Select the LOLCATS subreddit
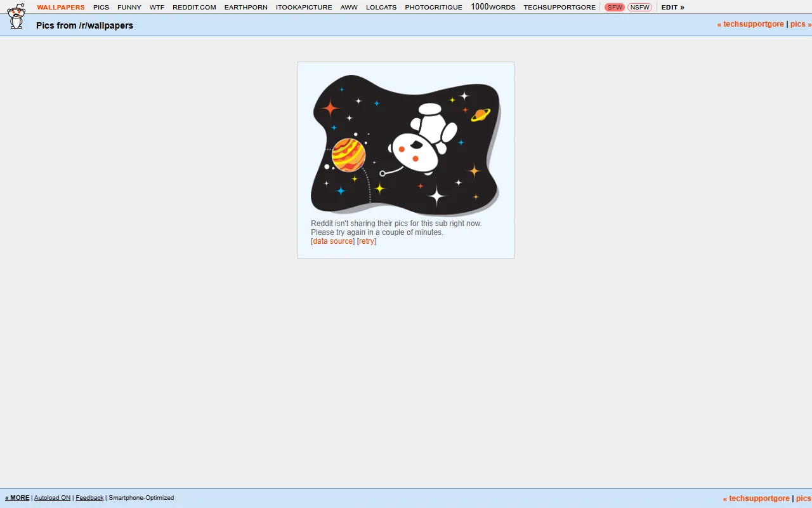Image resolution: width=812 pixels, height=508 pixels. pyautogui.click(x=381, y=7)
